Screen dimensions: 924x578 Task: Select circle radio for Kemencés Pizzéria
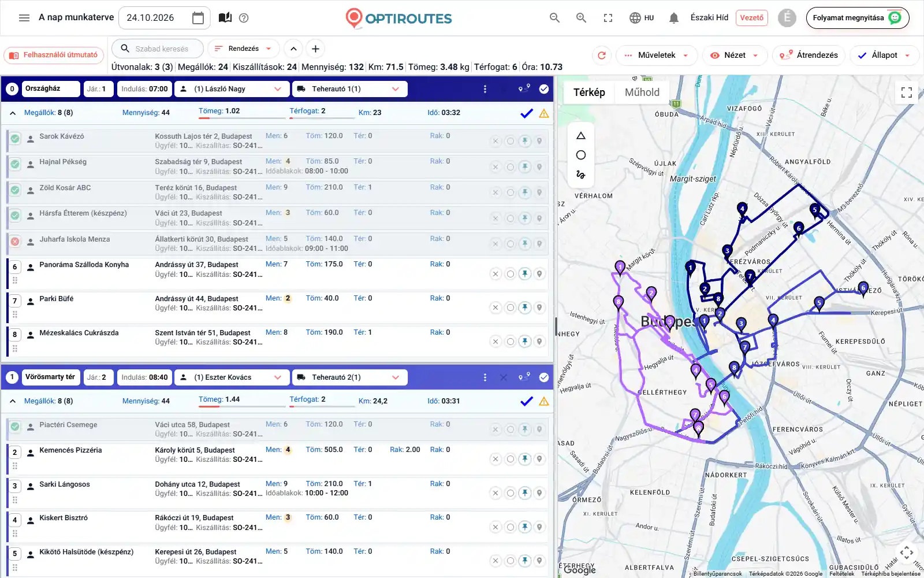(x=510, y=459)
